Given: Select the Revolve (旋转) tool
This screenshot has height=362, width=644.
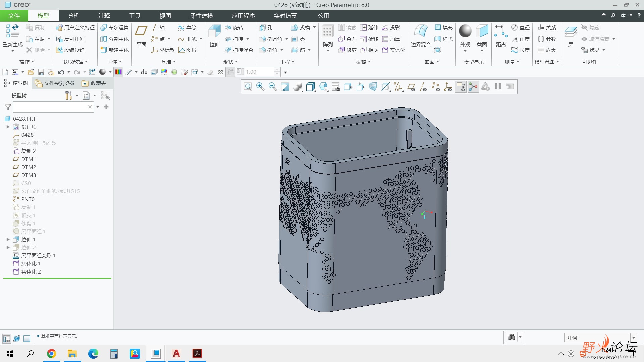Looking at the screenshot, I should pyautogui.click(x=234, y=27).
